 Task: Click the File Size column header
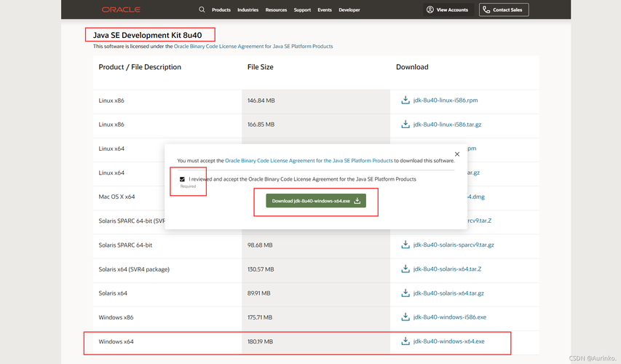(260, 67)
